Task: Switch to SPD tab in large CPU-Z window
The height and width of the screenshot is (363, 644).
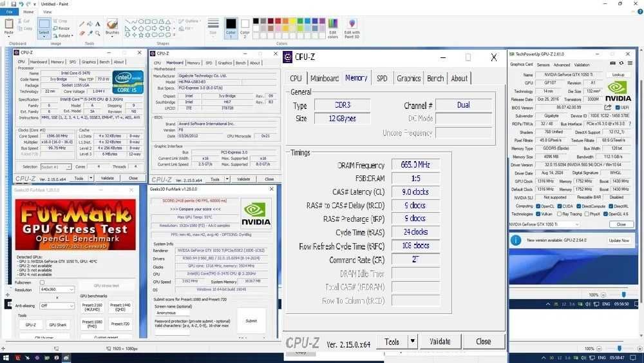Action: [382, 78]
